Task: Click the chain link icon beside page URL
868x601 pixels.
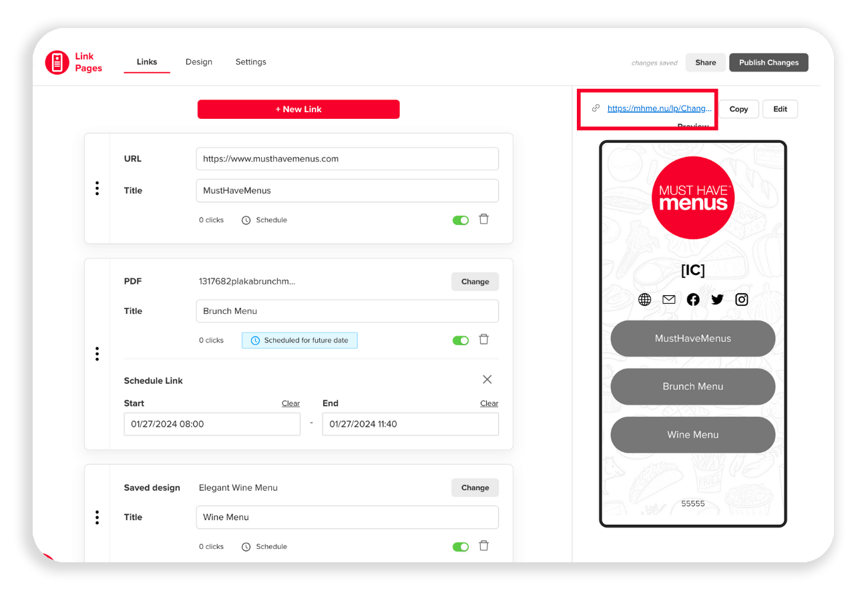Action: coord(596,108)
